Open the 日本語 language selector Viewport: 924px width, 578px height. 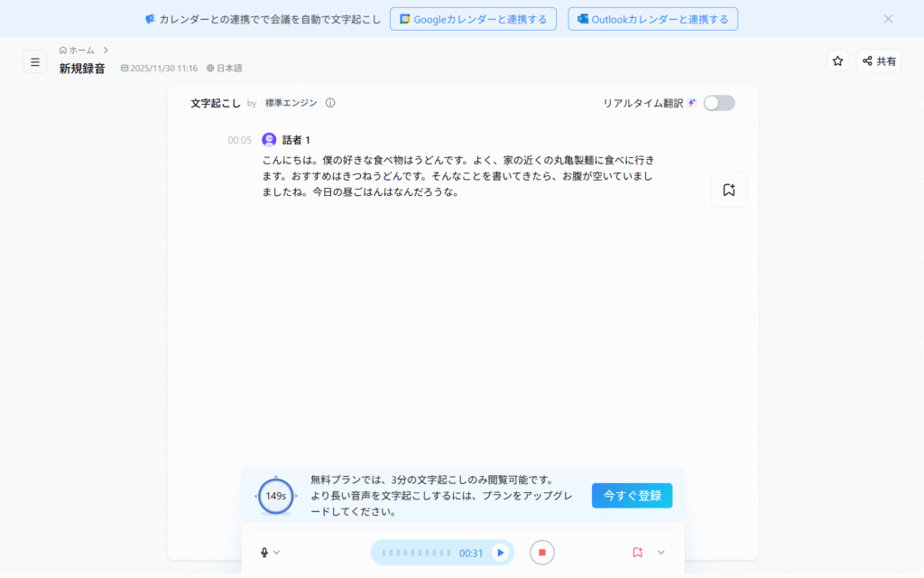pos(225,69)
